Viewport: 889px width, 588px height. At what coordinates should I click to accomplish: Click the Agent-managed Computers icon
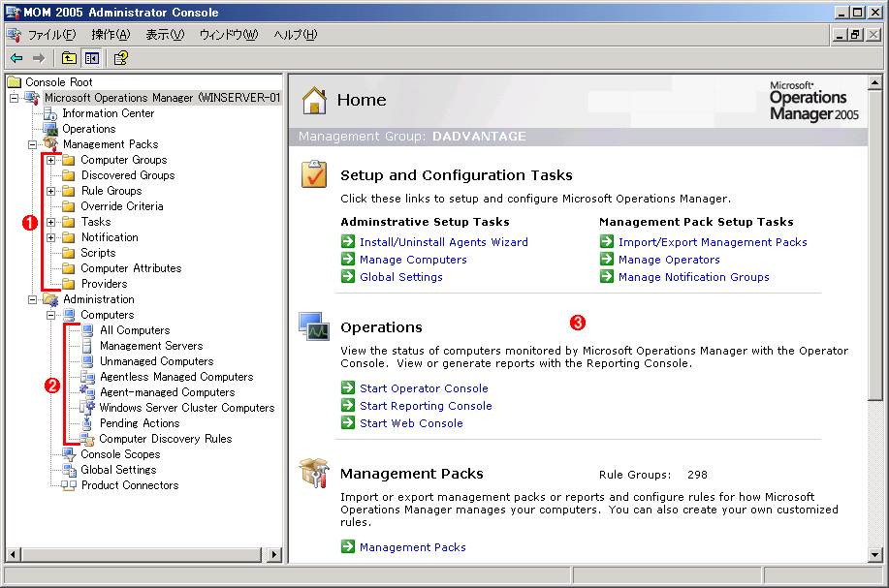87,391
